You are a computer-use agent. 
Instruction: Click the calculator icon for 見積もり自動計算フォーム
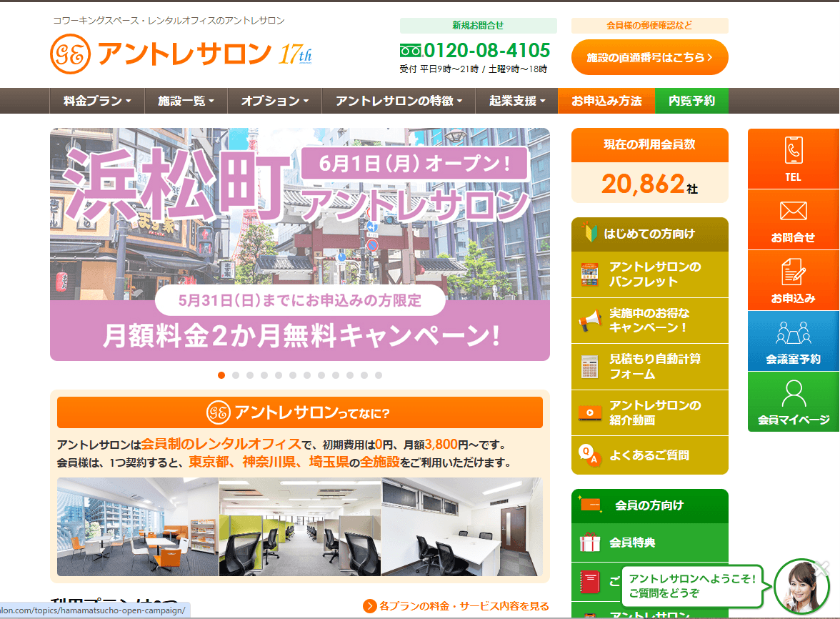(x=590, y=367)
